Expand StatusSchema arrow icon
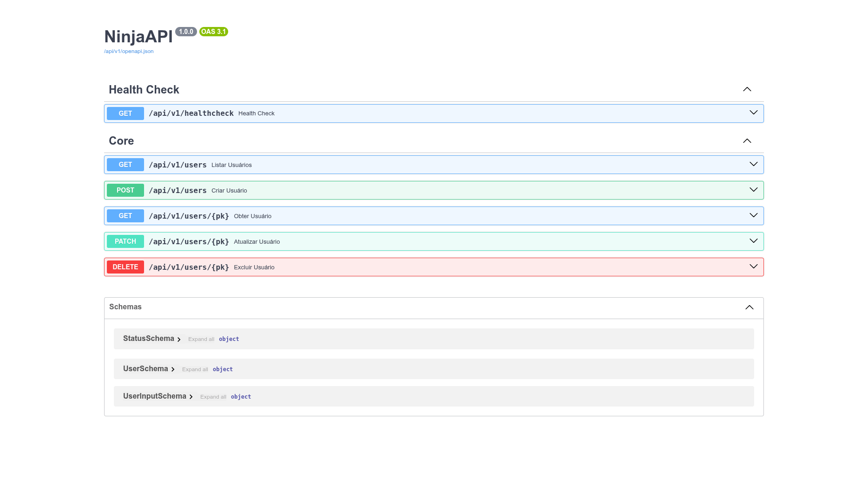Screen dimensions: 868x487 tap(179, 340)
